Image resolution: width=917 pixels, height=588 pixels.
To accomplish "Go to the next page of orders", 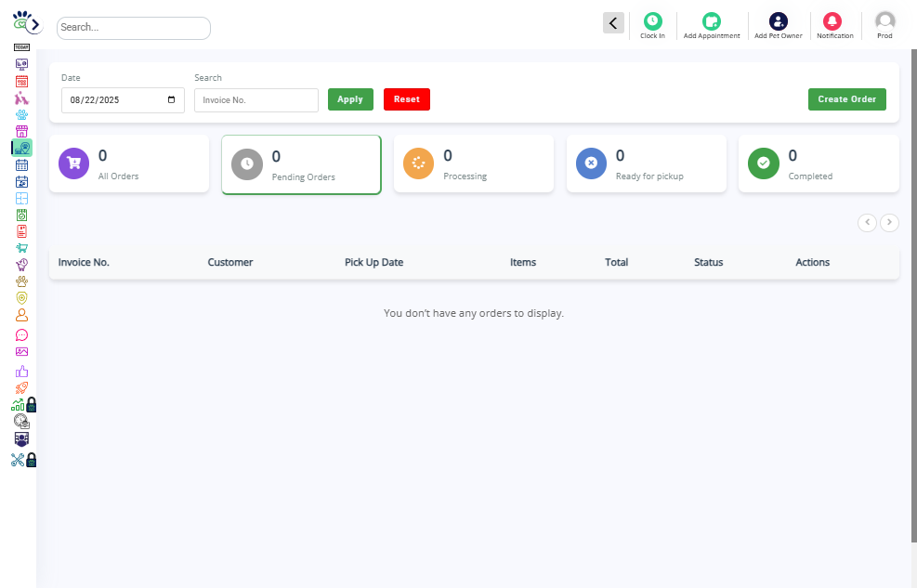I will click(889, 222).
